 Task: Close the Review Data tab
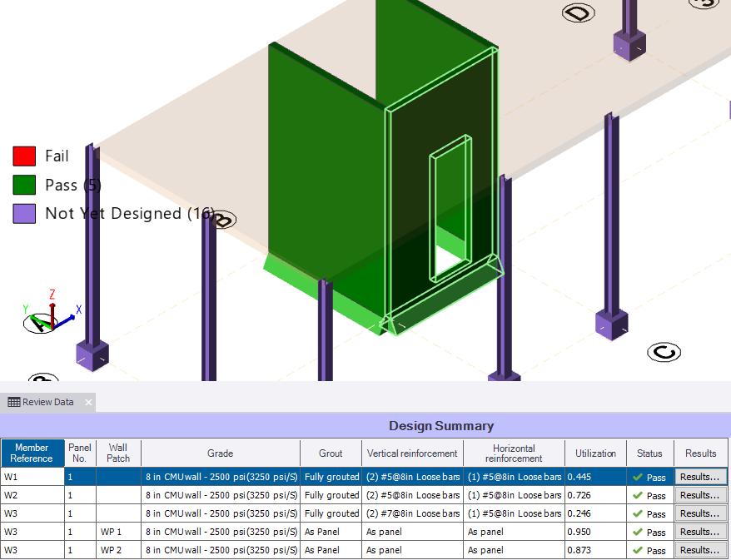click(x=88, y=403)
